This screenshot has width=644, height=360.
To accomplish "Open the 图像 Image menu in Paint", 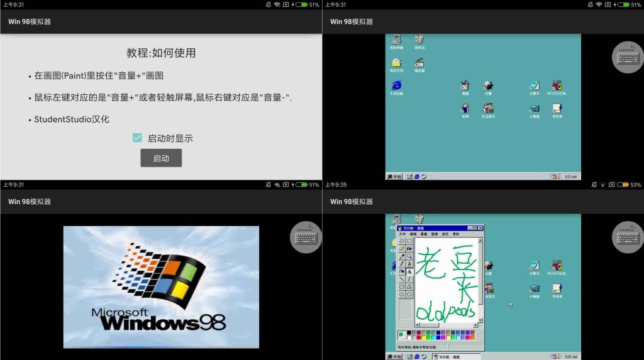I will pos(435,234).
